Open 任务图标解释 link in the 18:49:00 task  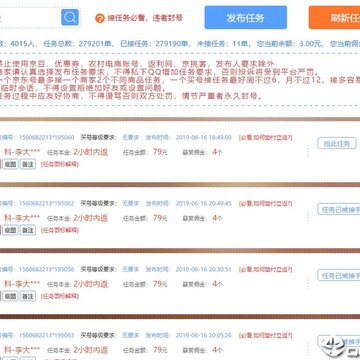(x=60, y=164)
